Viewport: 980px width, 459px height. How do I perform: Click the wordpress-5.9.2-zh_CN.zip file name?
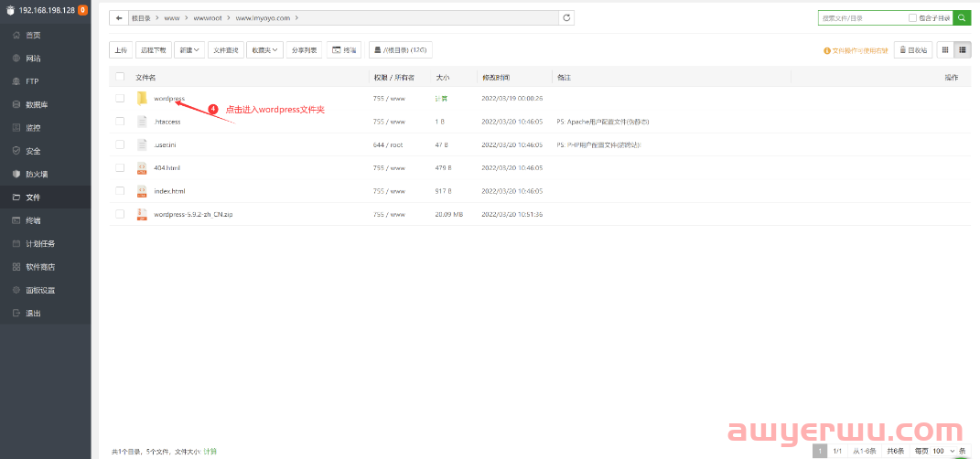point(193,214)
